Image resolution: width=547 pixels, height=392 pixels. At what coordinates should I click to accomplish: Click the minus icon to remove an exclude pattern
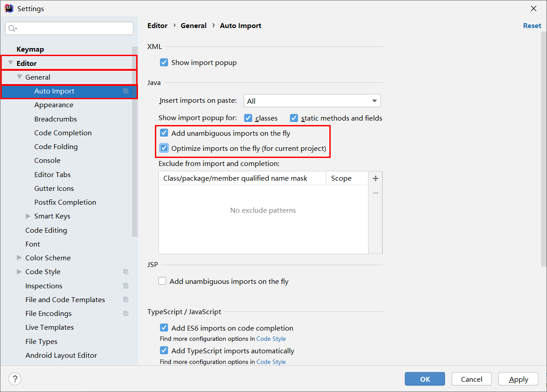pyautogui.click(x=376, y=193)
